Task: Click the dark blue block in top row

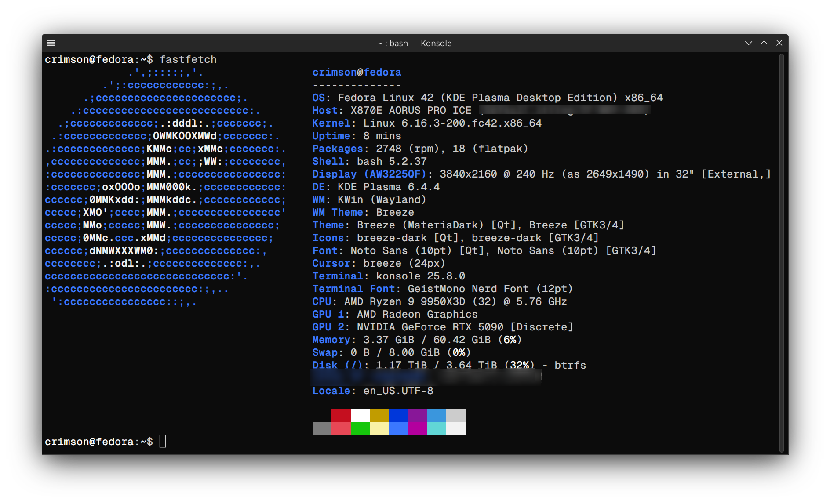Action: [x=398, y=415]
